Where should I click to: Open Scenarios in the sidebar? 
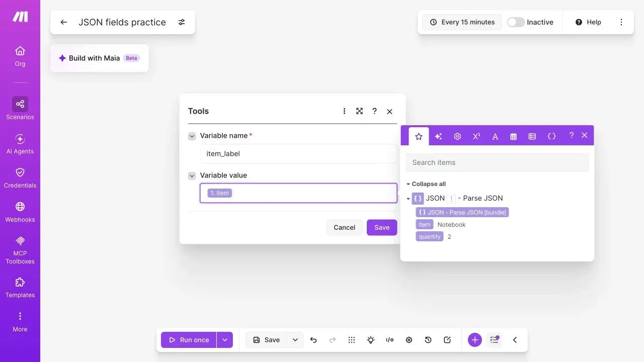tap(20, 109)
